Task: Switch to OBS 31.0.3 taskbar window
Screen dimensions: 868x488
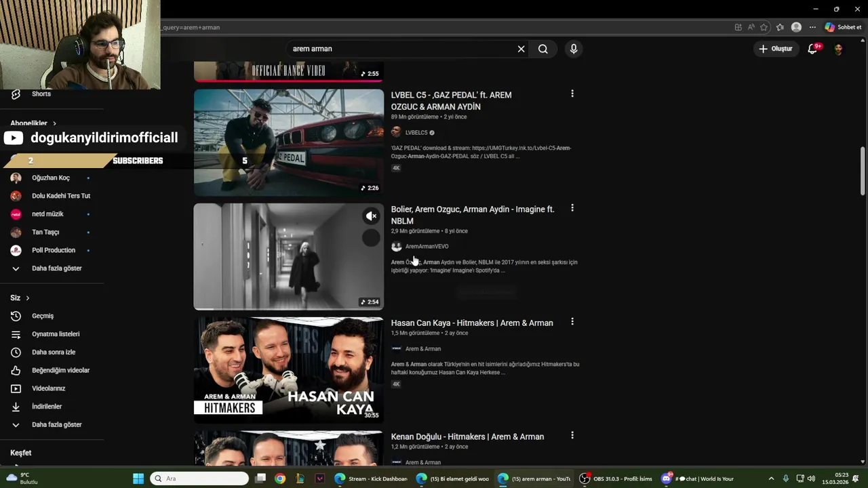Action: click(x=615, y=479)
